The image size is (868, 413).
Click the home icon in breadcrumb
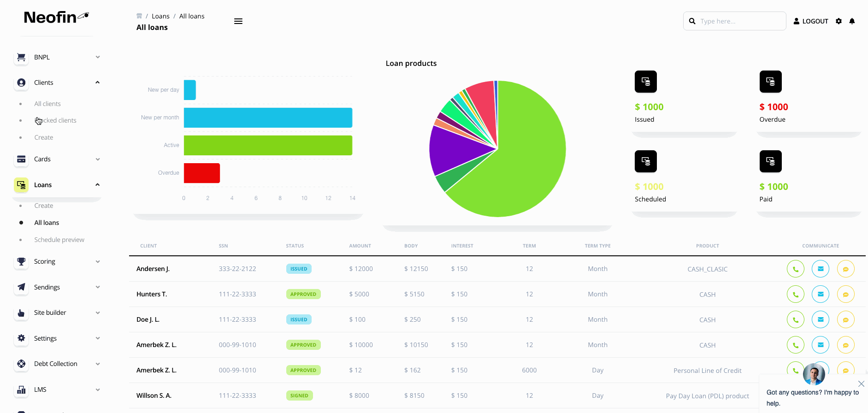point(139,16)
